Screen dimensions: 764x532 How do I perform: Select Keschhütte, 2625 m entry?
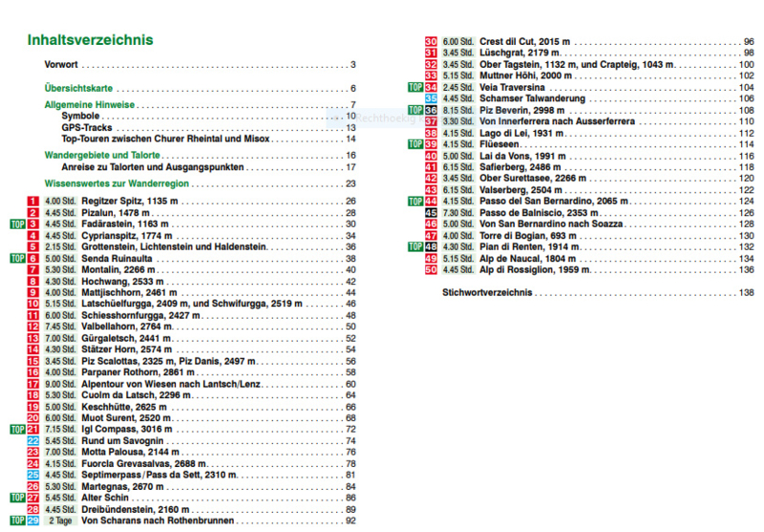(124, 407)
